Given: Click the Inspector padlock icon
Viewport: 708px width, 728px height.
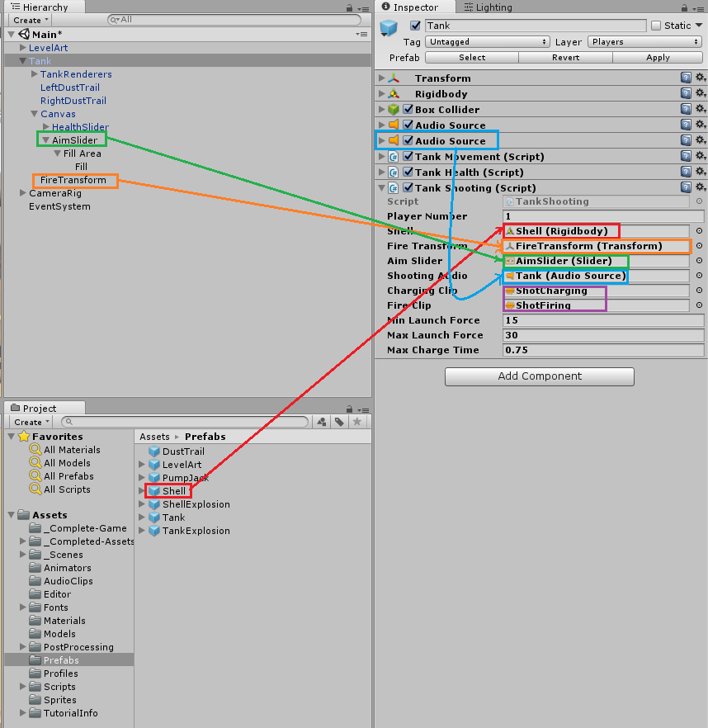Looking at the screenshot, I should pos(683,7).
